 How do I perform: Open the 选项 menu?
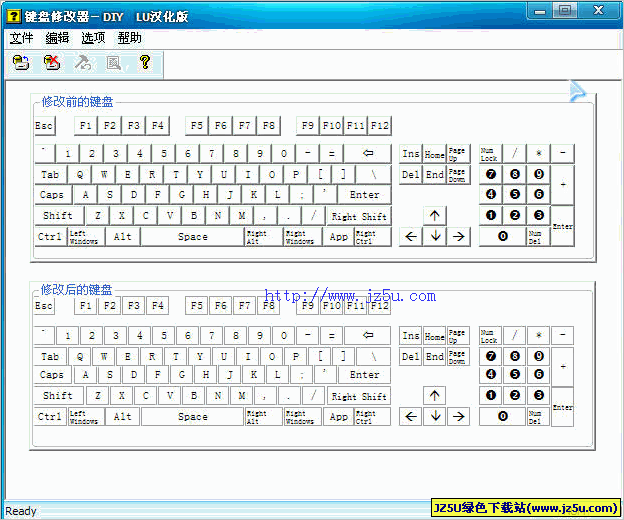(x=93, y=38)
